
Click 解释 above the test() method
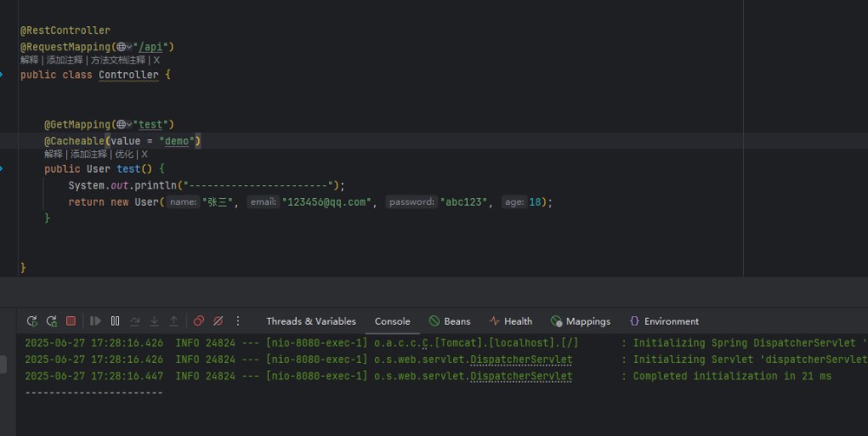click(x=53, y=154)
